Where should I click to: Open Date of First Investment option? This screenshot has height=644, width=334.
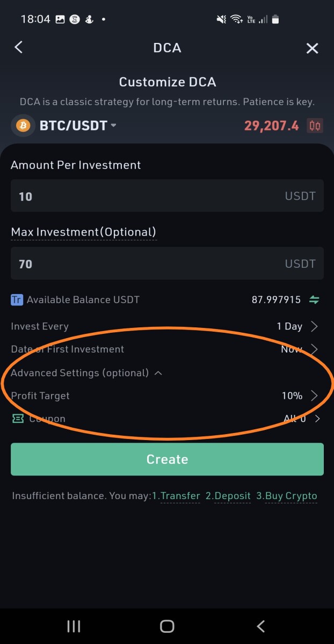click(167, 349)
